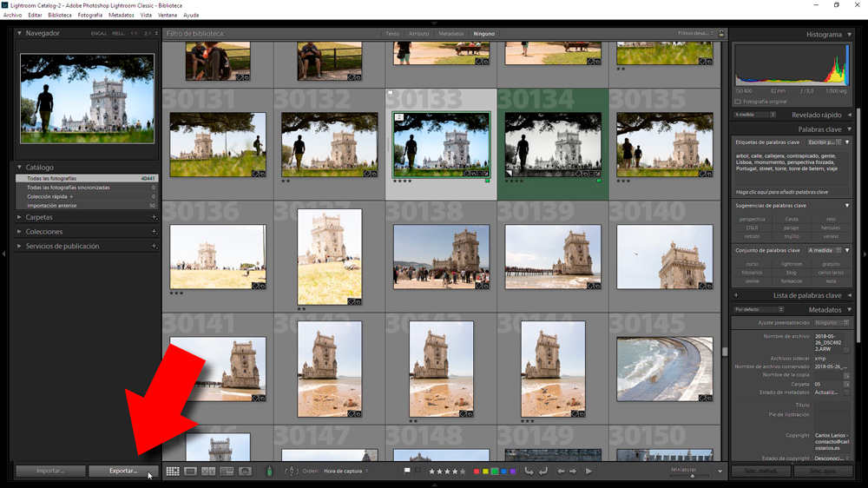Flag the photo as picked
The image size is (868, 488).
pos(407,472)
